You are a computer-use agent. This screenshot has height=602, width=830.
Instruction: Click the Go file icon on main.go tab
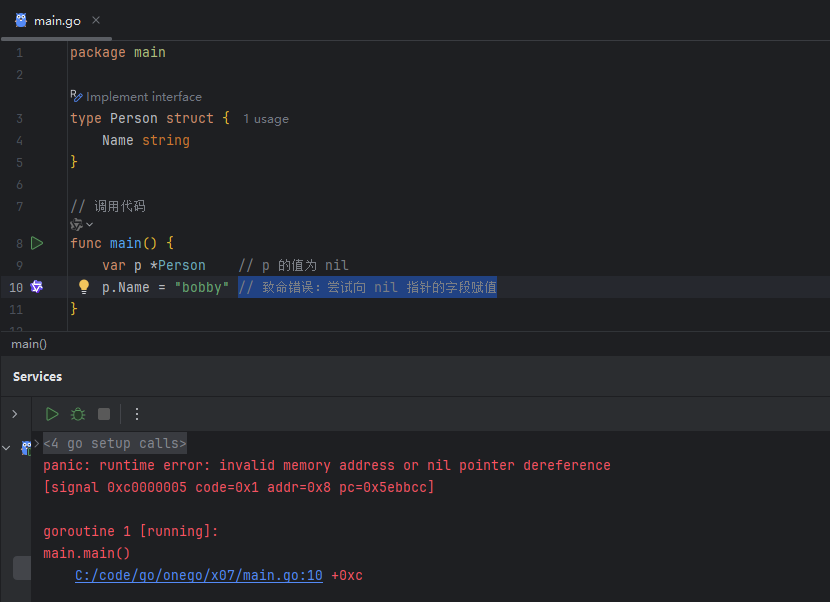[x=21, y=20]
